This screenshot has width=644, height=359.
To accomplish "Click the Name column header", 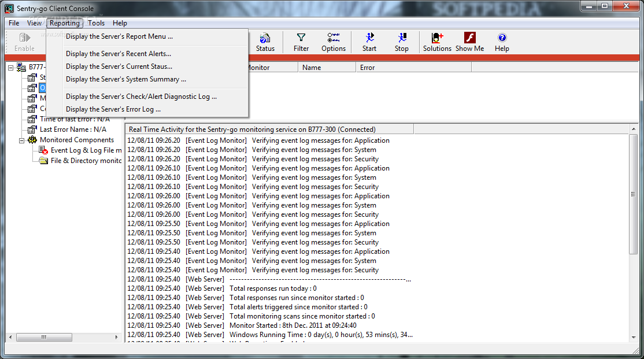I will click(327, 68).
